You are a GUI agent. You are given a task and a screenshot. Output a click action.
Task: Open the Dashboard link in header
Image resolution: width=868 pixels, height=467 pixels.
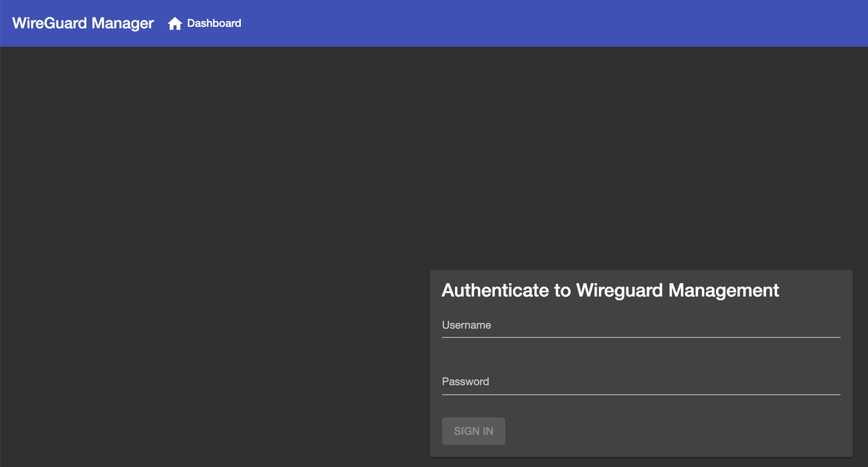pos(205,23)
